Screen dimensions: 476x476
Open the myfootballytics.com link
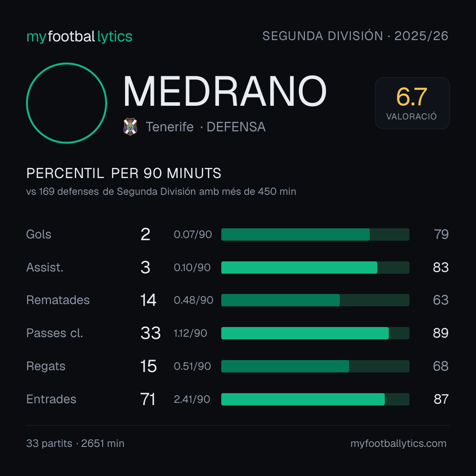398,443
